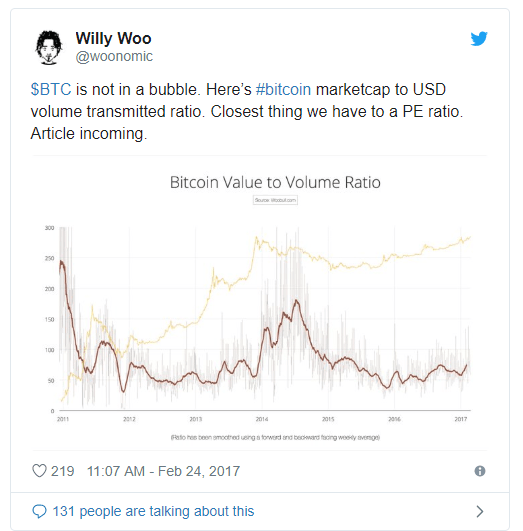The image size is (523, 531).
Task: Click the 2014 label on chart axis
Action: coord(262,419)
